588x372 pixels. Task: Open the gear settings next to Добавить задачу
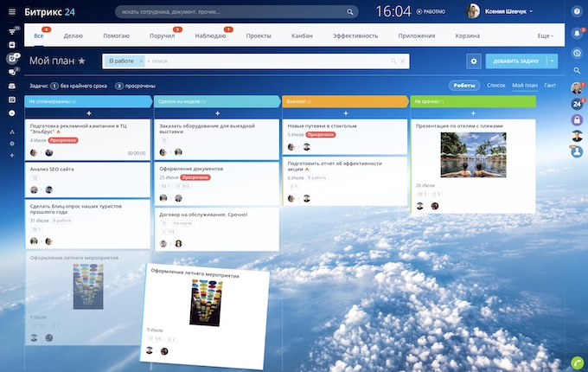pos(473,61)
